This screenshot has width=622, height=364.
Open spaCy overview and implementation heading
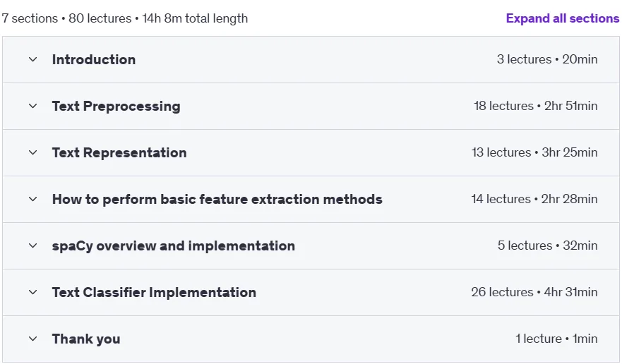click(x=174, y=245)
